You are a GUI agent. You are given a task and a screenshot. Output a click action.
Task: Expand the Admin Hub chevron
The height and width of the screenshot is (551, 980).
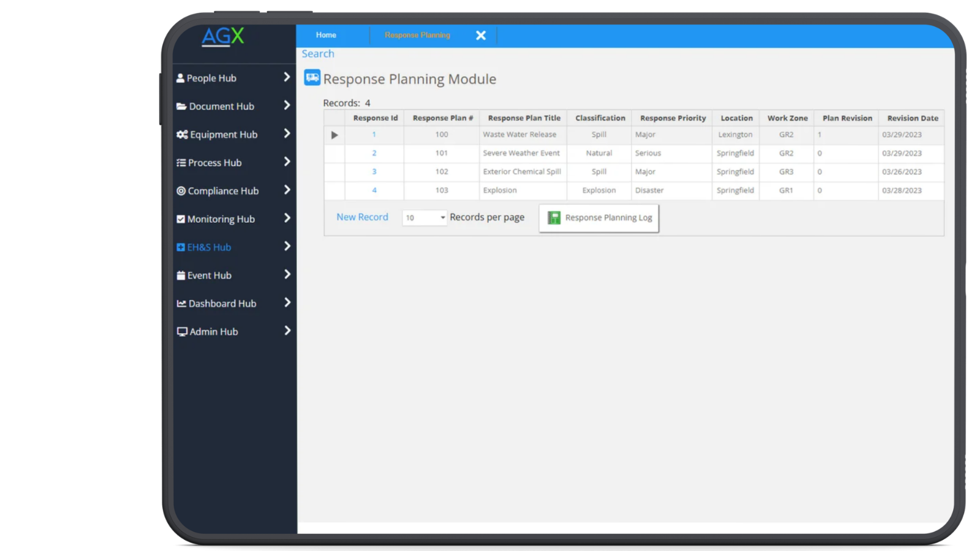(287, 331)
